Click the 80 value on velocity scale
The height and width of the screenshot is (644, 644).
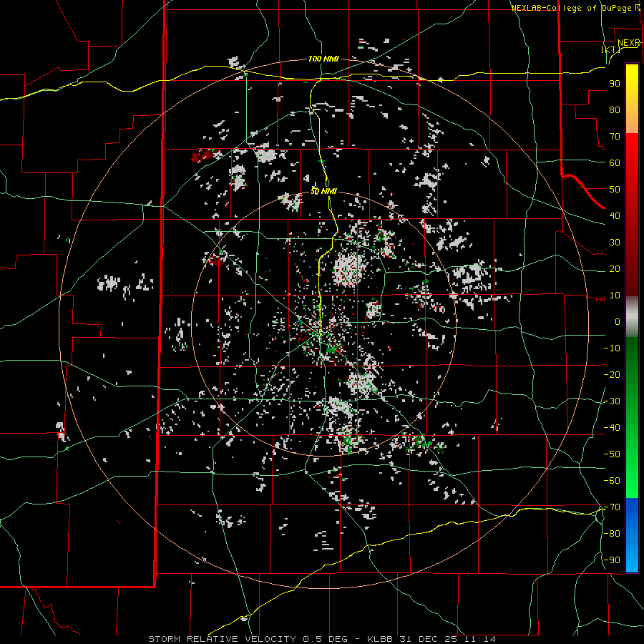pyautogui.click(x=615, y=109)
